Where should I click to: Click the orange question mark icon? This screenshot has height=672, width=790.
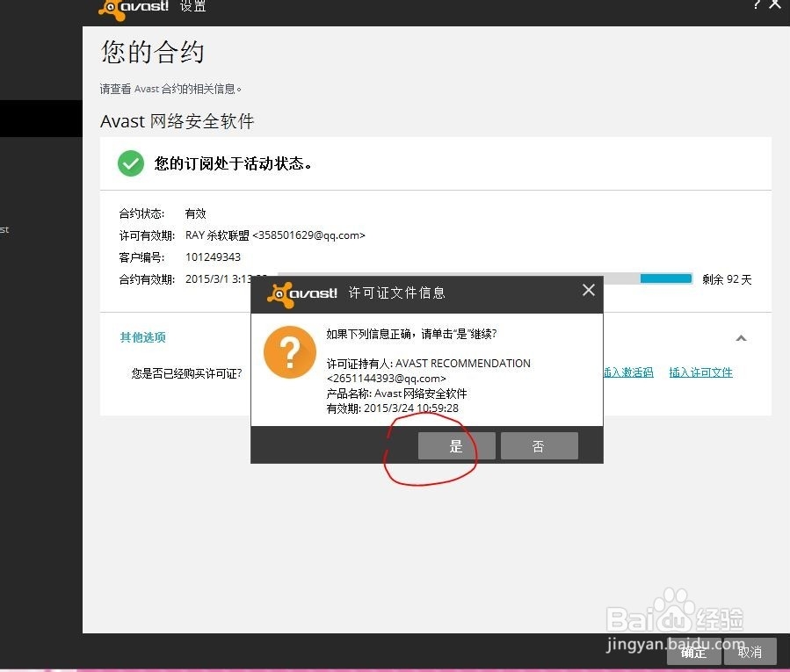[290, 352]
